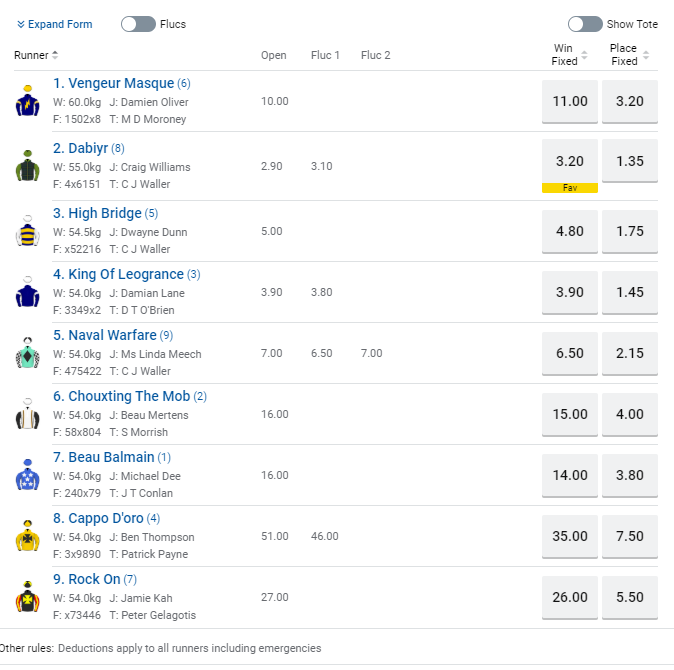Toggle the Flucs switch
Screen dimensions: 674x670
138,24
